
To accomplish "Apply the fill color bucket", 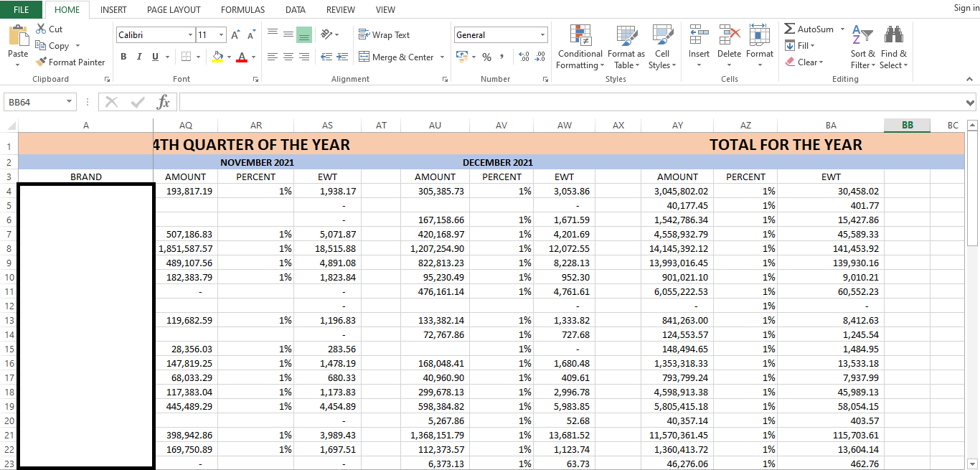I will (x=218, y=57).
